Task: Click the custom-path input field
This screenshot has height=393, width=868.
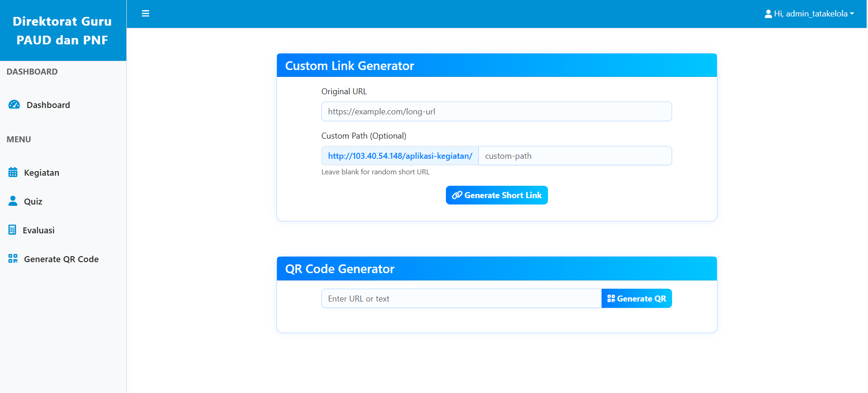Action: [x=575, y=156]
